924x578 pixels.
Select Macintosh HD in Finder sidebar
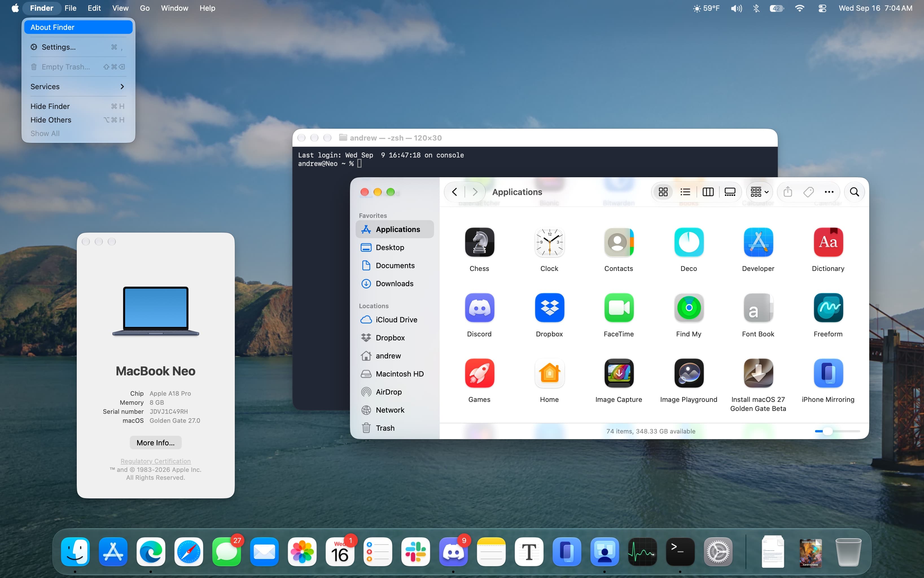pos(395,374)
